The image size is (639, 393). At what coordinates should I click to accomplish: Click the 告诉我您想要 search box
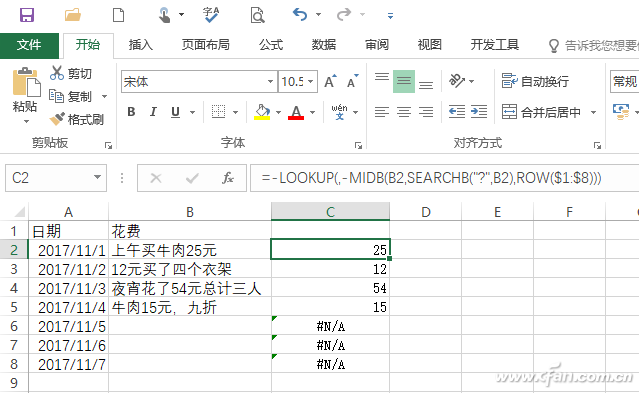coord(593,46)
